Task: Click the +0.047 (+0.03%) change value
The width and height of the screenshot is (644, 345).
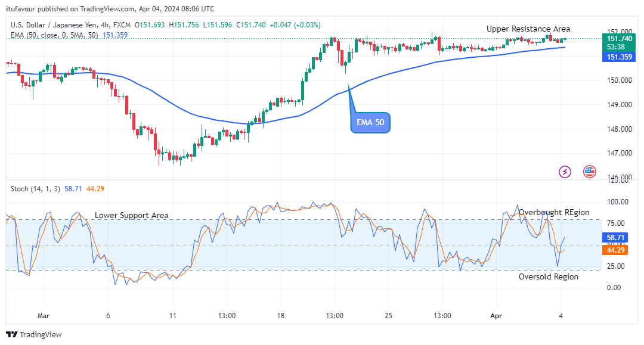Action: click(295, 25)
